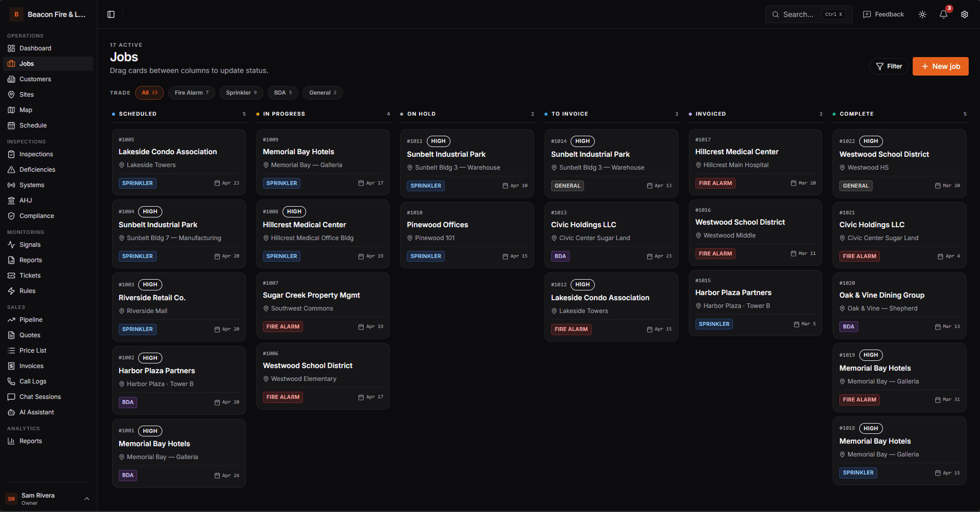Open the Filter options for jobs
The height and width of the screenshot is (512, 980).
[889, 66]
